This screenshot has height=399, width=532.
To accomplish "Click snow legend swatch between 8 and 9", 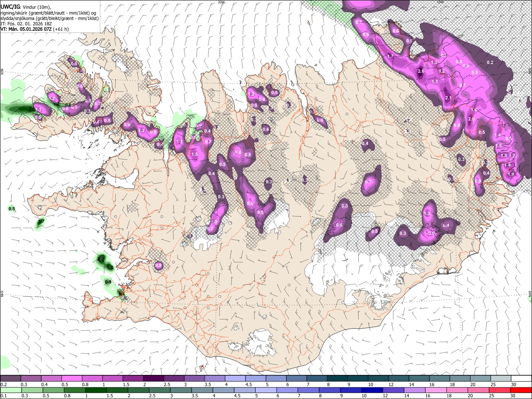I will [x=337, y=379].
